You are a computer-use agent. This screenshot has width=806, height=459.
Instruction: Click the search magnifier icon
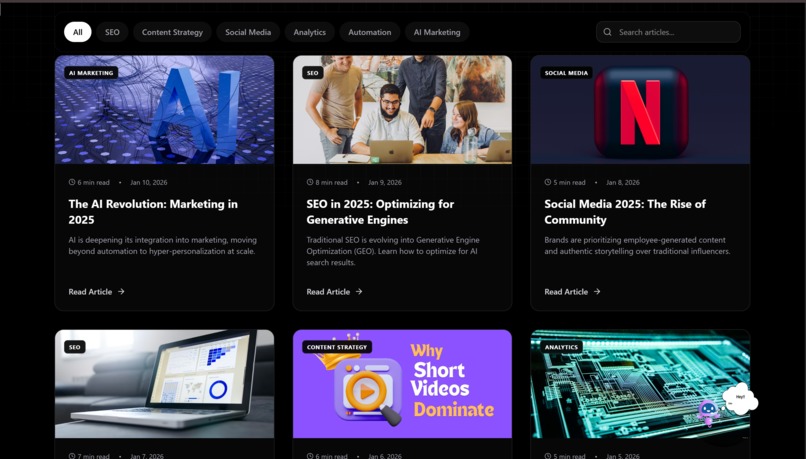click(x=607, y=32)
